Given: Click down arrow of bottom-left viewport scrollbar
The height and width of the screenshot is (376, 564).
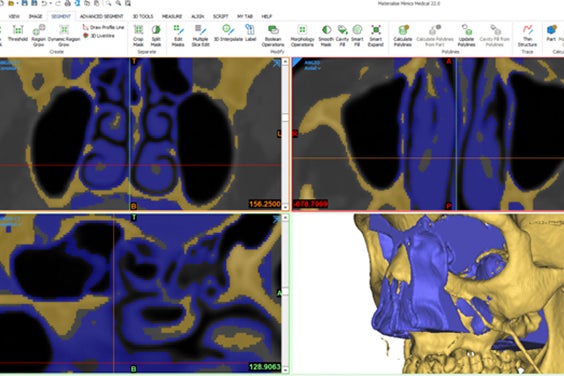Looking at the screenshot, I should (285, 370).
